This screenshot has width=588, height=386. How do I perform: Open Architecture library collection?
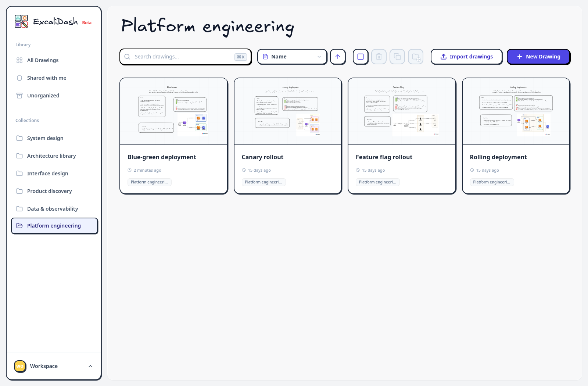click(54, 156)
